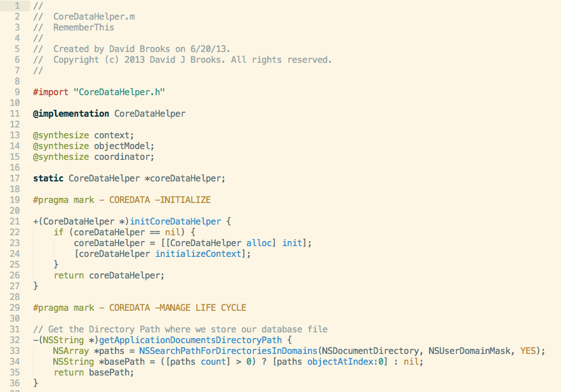
Task: Click the static keyword
Action: point(48,178)
